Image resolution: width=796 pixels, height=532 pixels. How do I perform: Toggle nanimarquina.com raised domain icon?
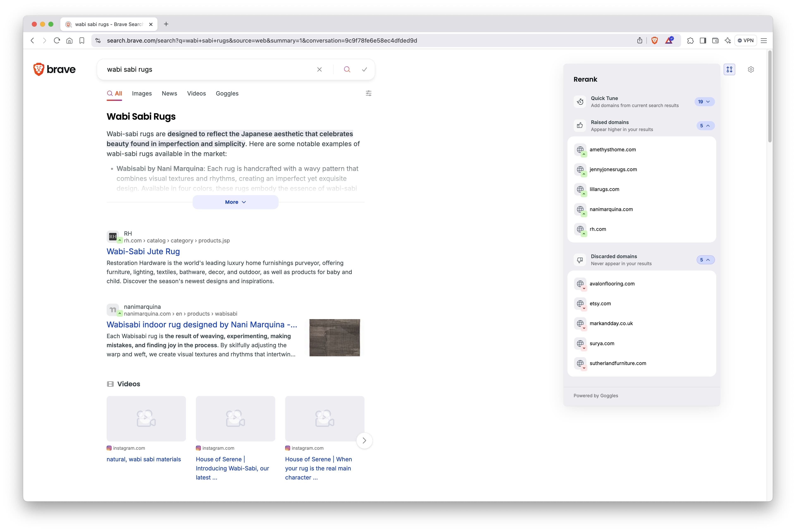pos(580,210)
